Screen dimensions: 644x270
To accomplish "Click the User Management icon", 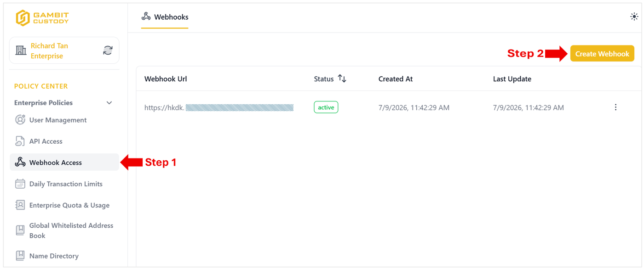I will coord(20,120).
